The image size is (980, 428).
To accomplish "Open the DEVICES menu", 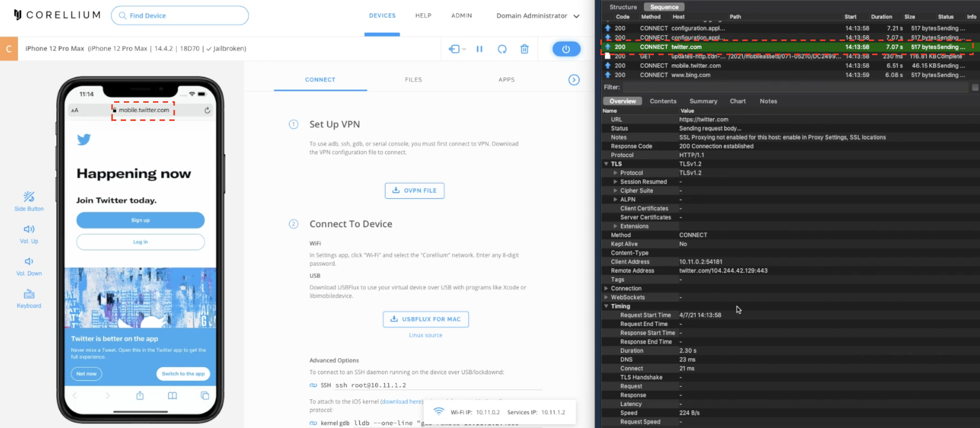I will [382, 16].
